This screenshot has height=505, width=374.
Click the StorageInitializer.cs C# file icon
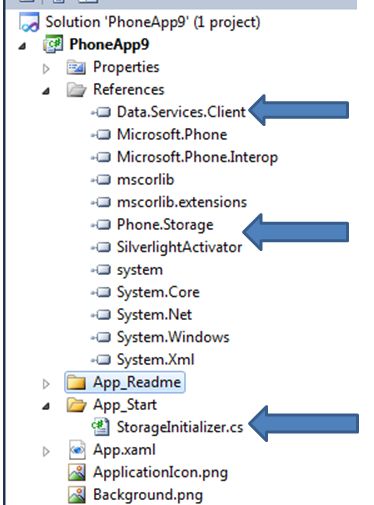click(x=100, y=427)
